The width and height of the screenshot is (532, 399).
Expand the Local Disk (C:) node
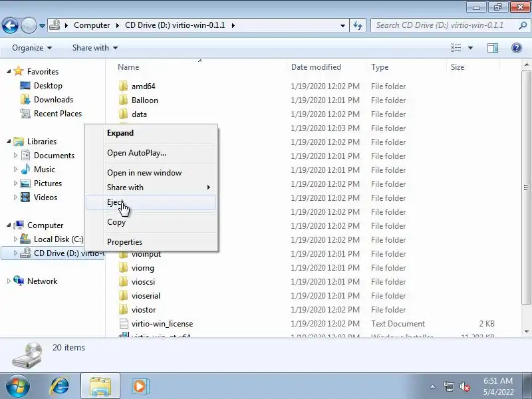coord(15,239)
